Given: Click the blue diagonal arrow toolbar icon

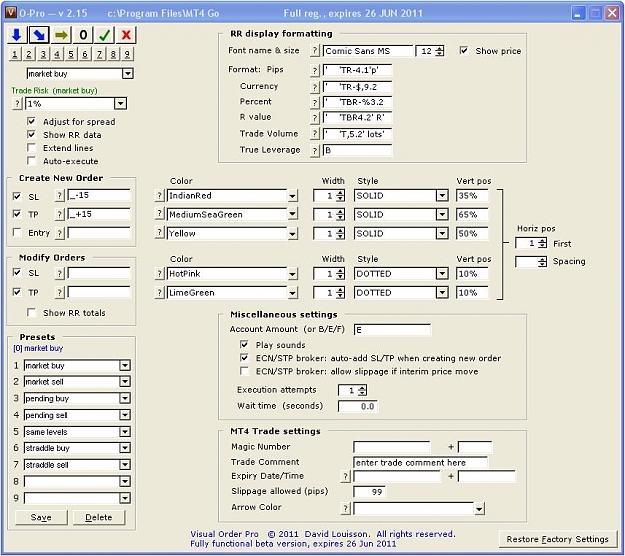Looking at the screenshot, I should (39, 35).
